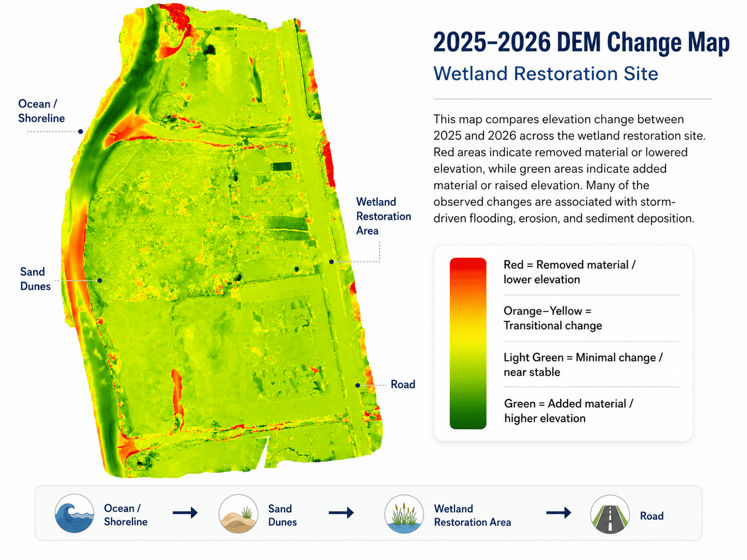Click the Sand Dunes map label
Screen dimensions: 747x560
click(x=35, y=279)
